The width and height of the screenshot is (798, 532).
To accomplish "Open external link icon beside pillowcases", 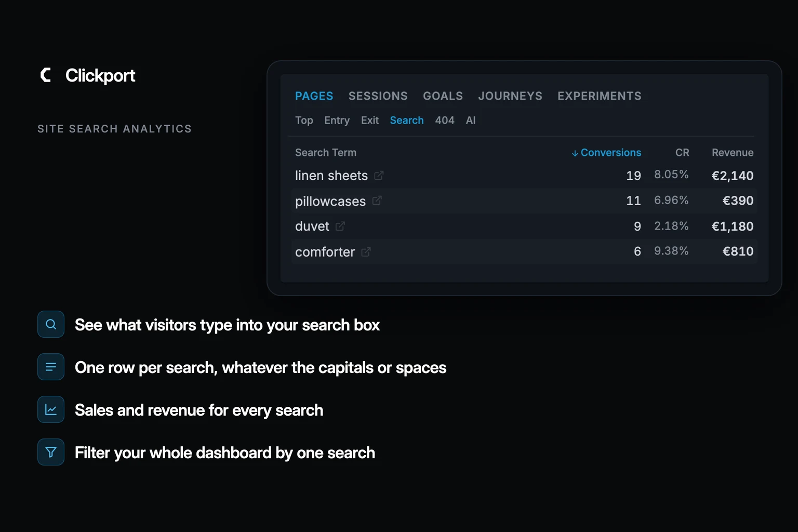I will coord(377,201).
